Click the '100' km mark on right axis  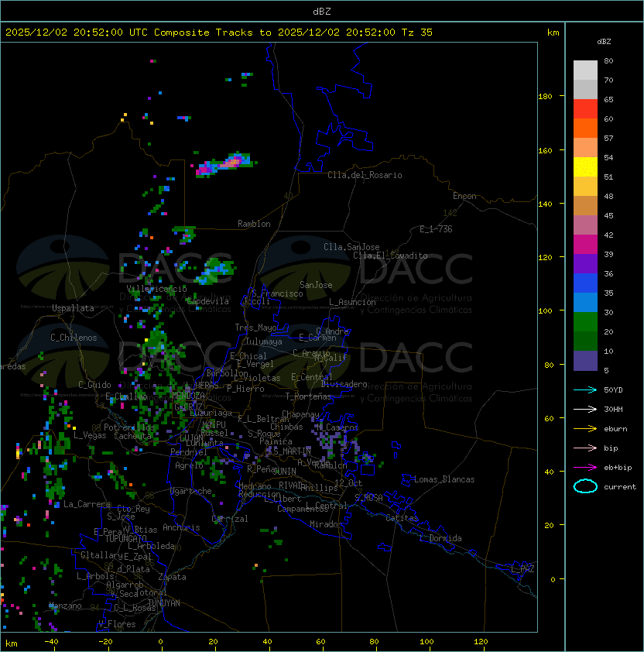pos(545,311)
